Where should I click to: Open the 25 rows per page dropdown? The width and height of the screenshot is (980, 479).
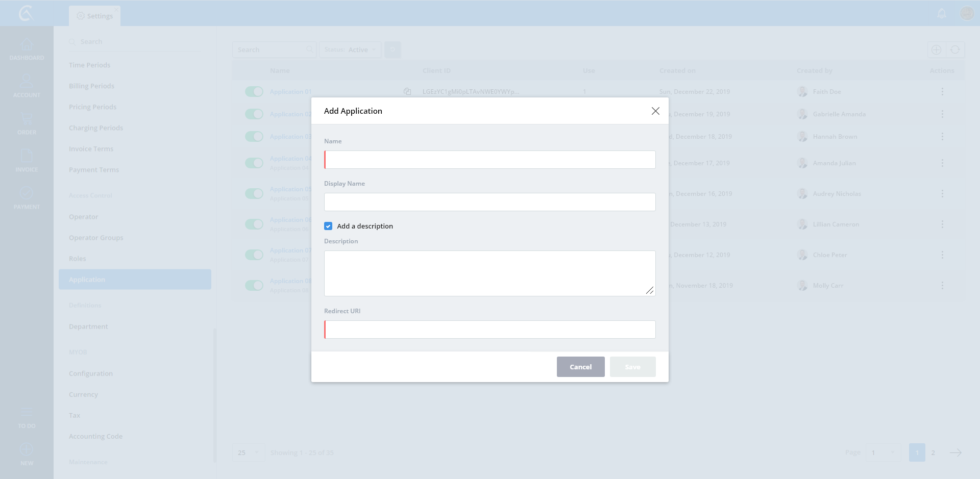coord(249,453)
